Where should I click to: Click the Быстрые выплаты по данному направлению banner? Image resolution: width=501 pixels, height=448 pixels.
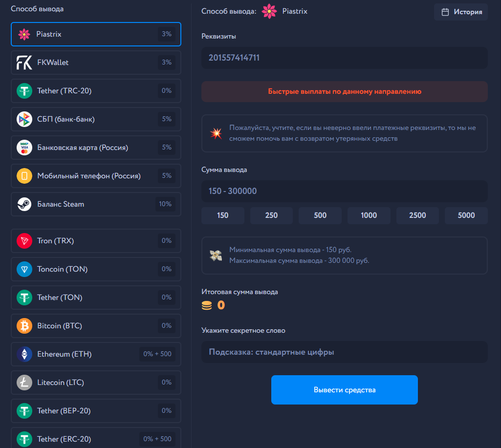tap(345, 92)
